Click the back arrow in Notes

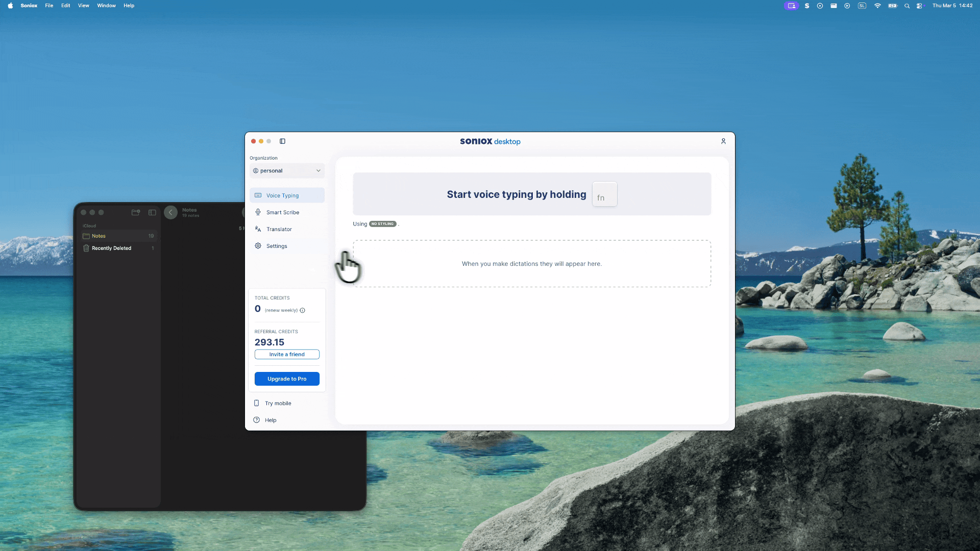coord(170,212)
